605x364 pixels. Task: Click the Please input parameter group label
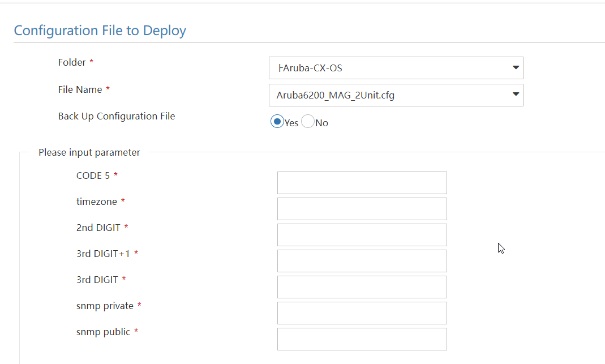pyautogui.click(x=89, y=152)
